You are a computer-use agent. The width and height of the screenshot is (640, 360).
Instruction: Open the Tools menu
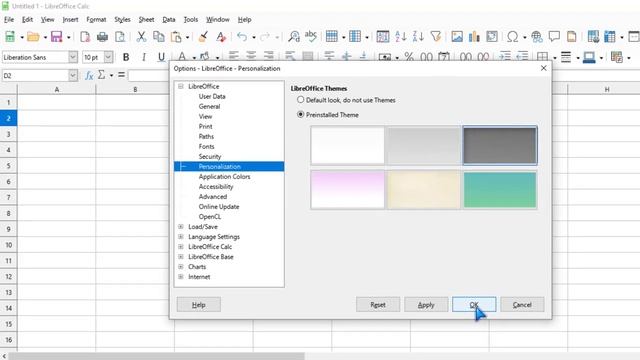pyautogui.click(x=191, y=20)
